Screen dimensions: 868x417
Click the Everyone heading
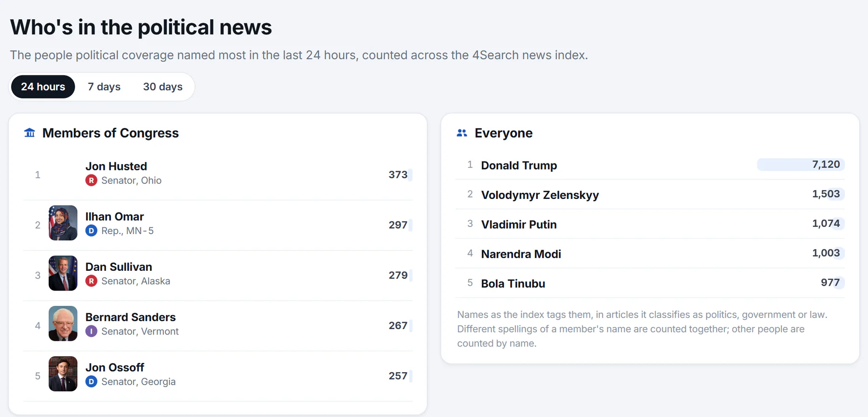pos(503,133)
